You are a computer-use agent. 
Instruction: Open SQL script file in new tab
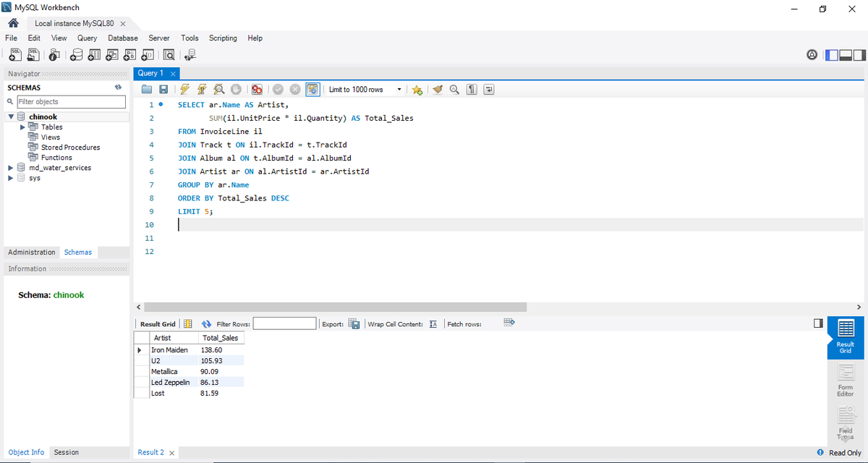point(33,55)
